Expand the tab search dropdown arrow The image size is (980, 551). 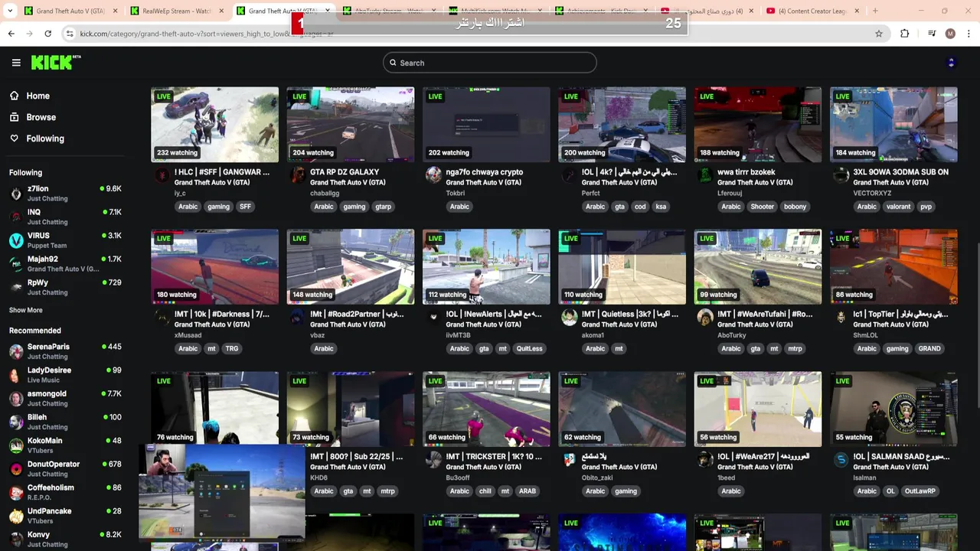(x=10, y=11)
